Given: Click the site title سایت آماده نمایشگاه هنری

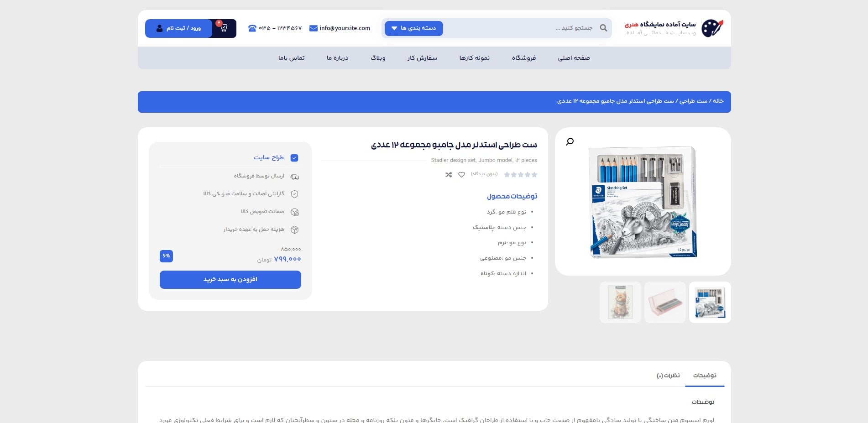Looking at the screenshot, I should pyautogui.click(x=660, y=24).
